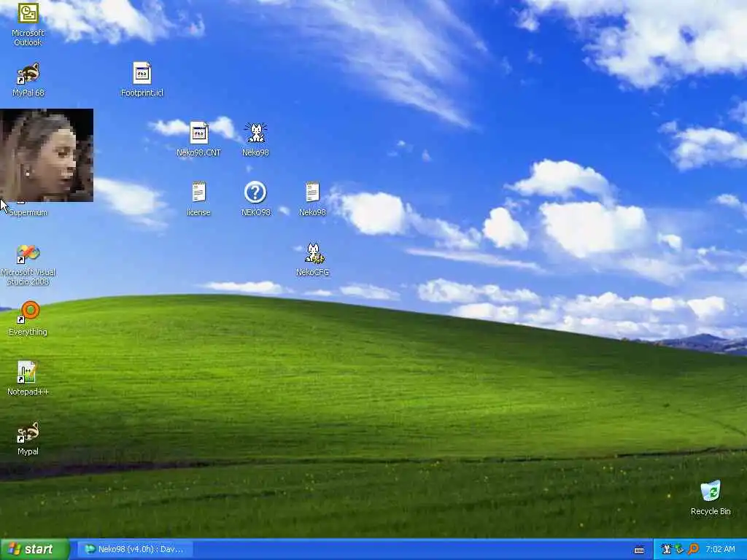This screenshot has height=560, width=747.
Task: Select the Neko98 cat application icon
Action: click(256, 133)
